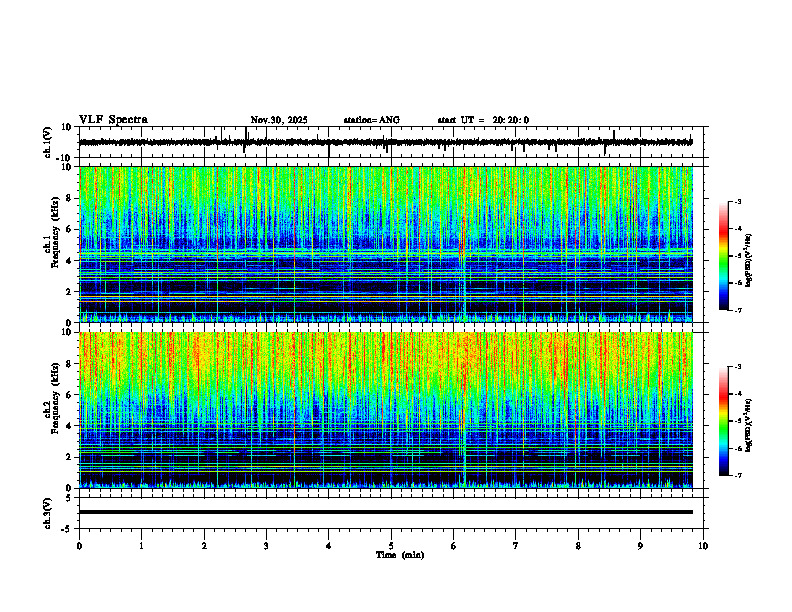
Task: Click the "station=ANG" header label
Action: pyautogui.click(x=372, y=120)
